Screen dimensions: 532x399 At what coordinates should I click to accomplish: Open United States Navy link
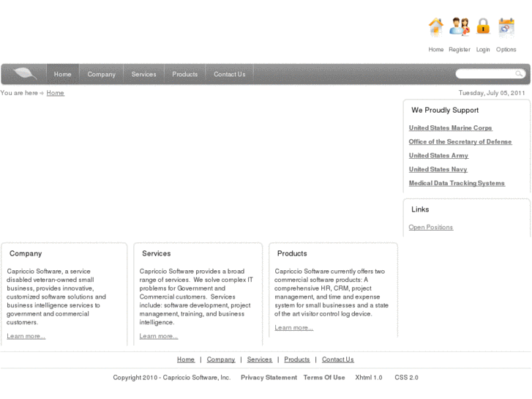click(x=438, y=169)
